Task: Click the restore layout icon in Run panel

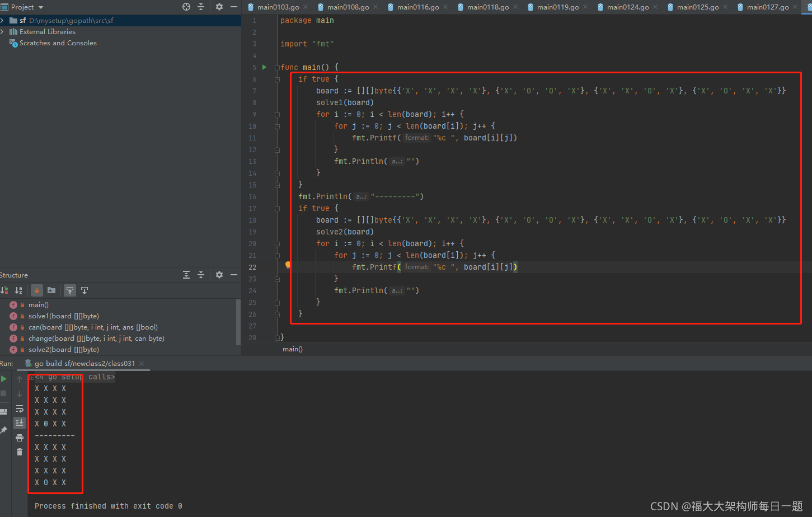Action: coord(4,411)
